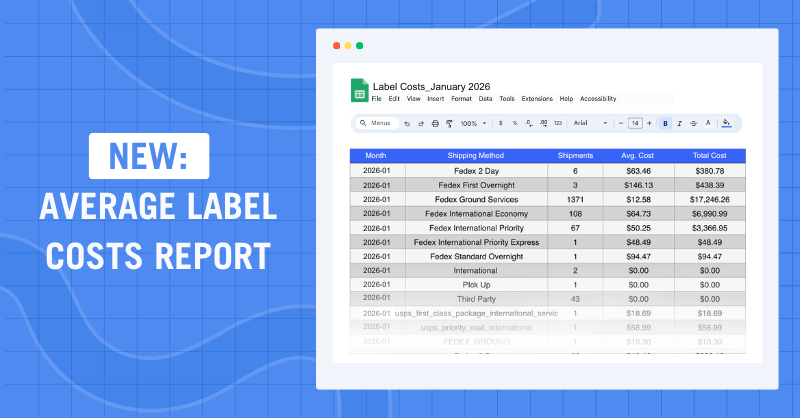Screen dimensions: 800x418
Task: Toggle Italic formatting
Action: point(679,123)
